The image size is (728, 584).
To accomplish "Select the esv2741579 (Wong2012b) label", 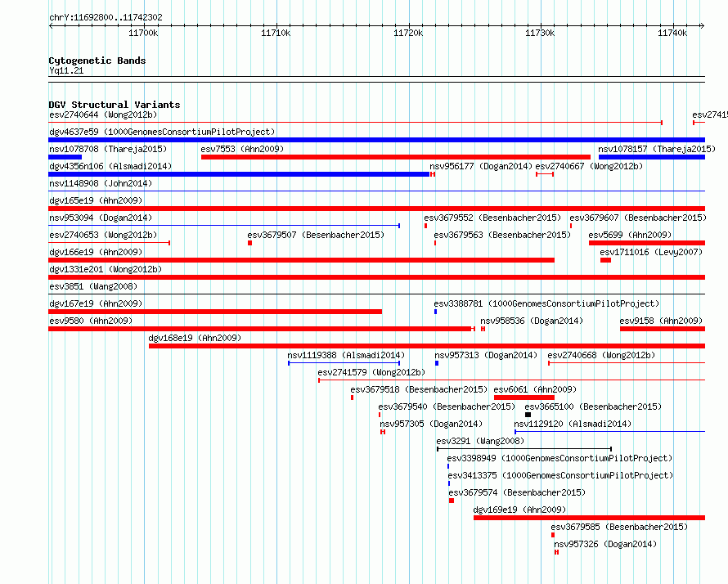I will [x=371, y=372].
